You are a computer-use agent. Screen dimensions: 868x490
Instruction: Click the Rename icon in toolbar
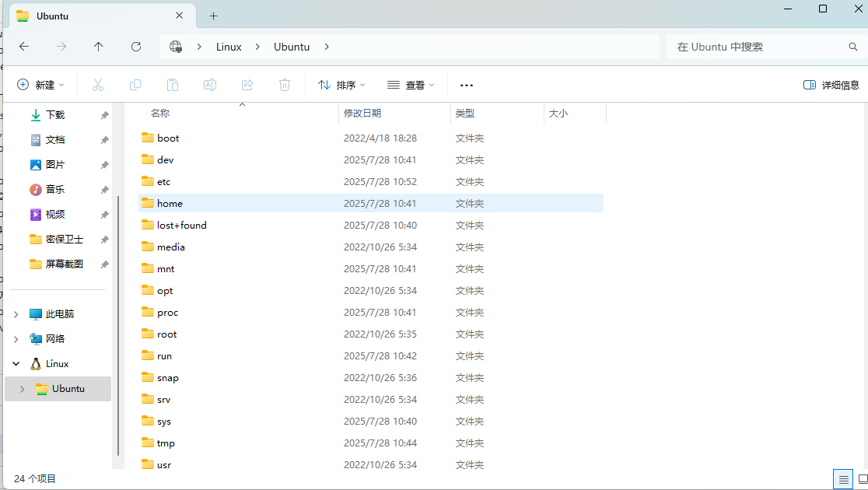(x=210, y=85)
